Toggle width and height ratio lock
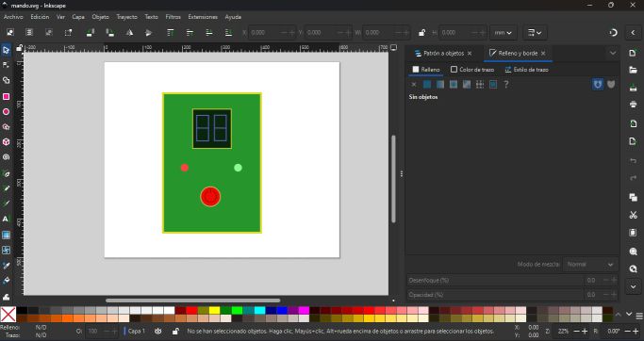The width and height of the screenshot is (644, 341). tap(421, 32)
